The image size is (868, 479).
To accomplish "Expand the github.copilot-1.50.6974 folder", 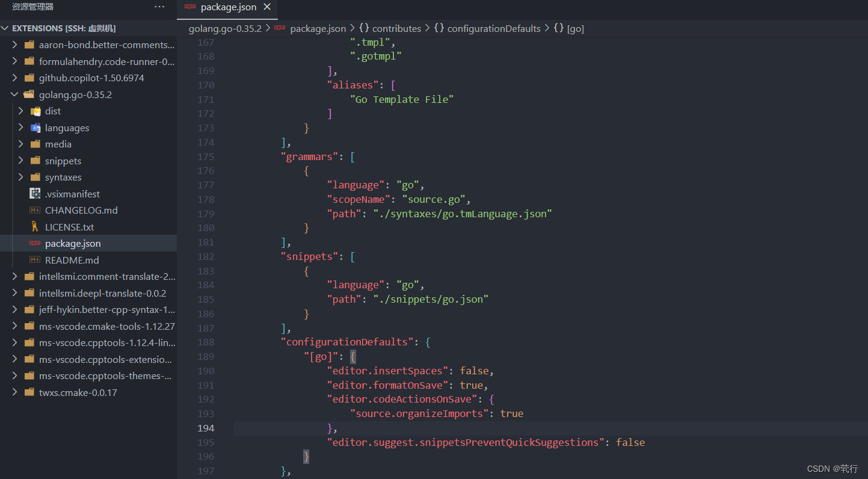I will tap(15, 78).
